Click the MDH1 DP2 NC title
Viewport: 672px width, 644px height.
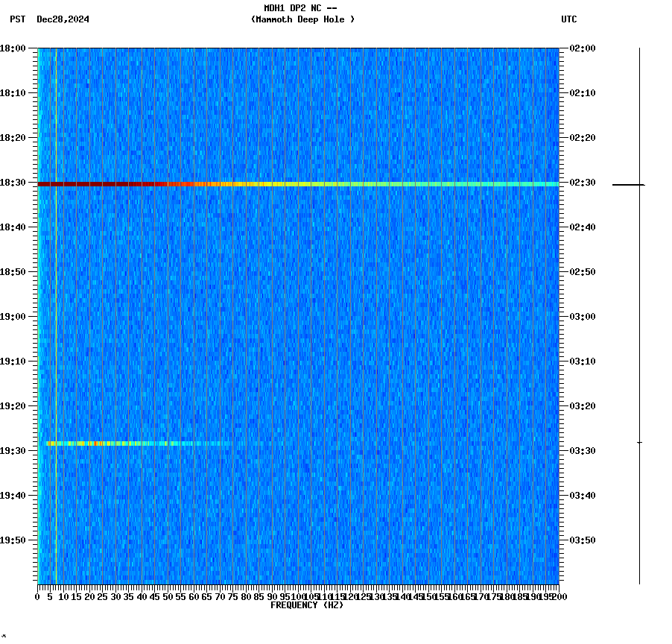pyautogui.click(x=297, y=7)
